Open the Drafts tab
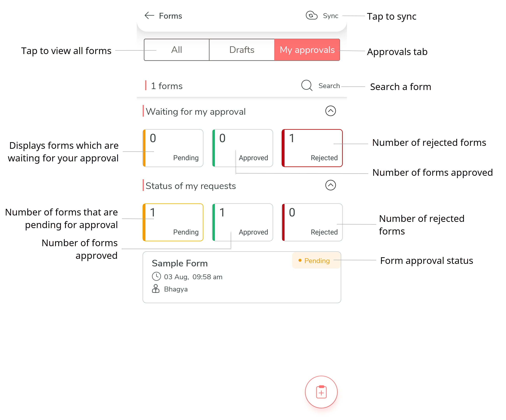The height and width of the screenshot is (420, 506). click(x=242, y=50)
